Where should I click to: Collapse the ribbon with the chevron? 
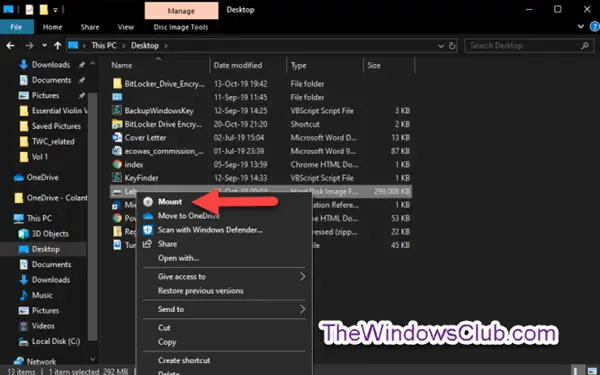pos(580,26)
